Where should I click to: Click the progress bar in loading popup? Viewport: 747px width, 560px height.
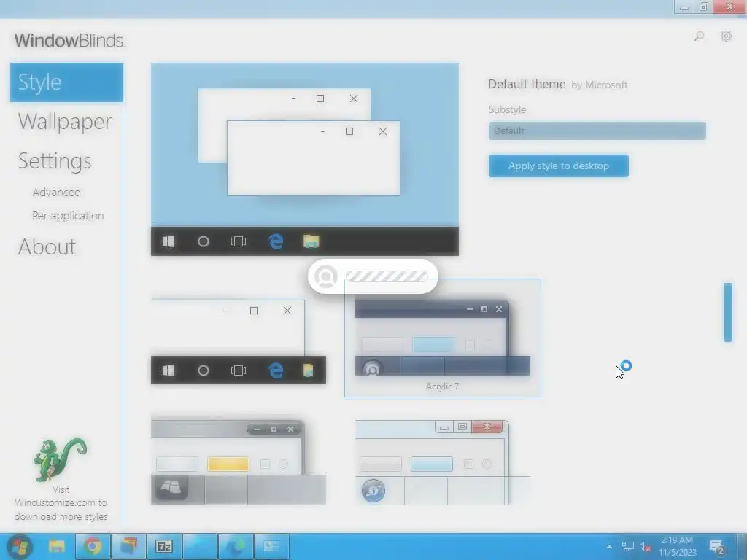click(x=386, y=276)
